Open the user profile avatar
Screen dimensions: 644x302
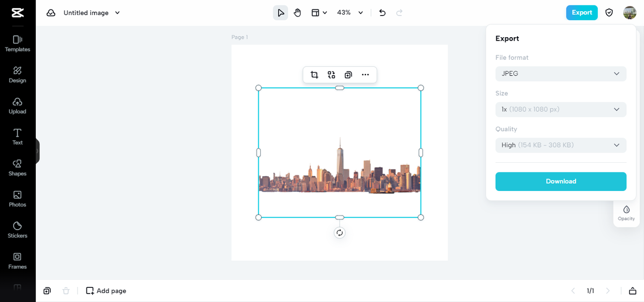pos(630,13)
